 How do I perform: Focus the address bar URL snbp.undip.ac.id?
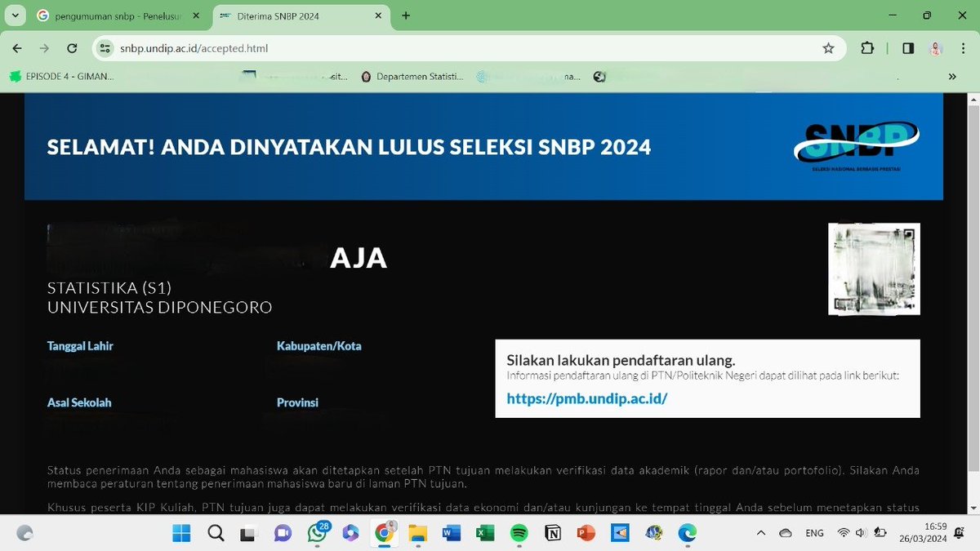[x=194, y=48]
